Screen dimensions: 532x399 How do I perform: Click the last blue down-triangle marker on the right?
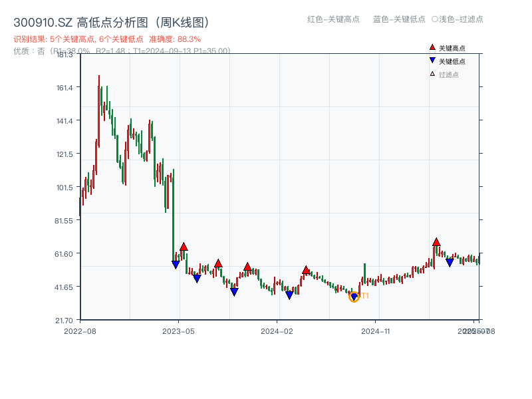coord(450,262)
